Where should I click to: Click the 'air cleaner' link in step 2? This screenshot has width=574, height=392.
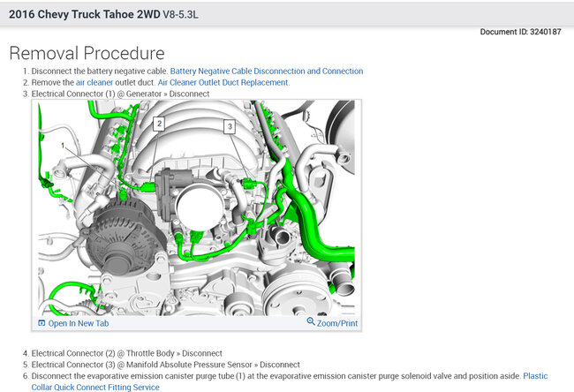coord(94,82)
